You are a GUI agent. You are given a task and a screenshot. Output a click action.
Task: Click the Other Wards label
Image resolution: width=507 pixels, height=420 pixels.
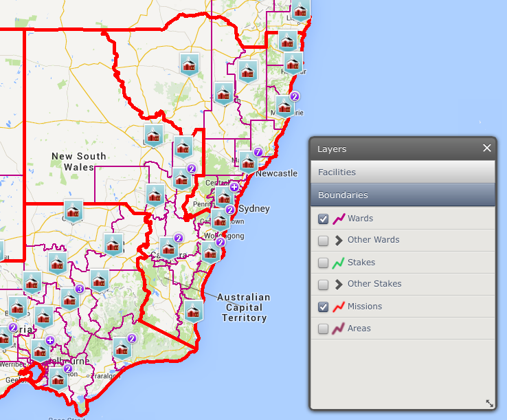[x=374, y=240]
